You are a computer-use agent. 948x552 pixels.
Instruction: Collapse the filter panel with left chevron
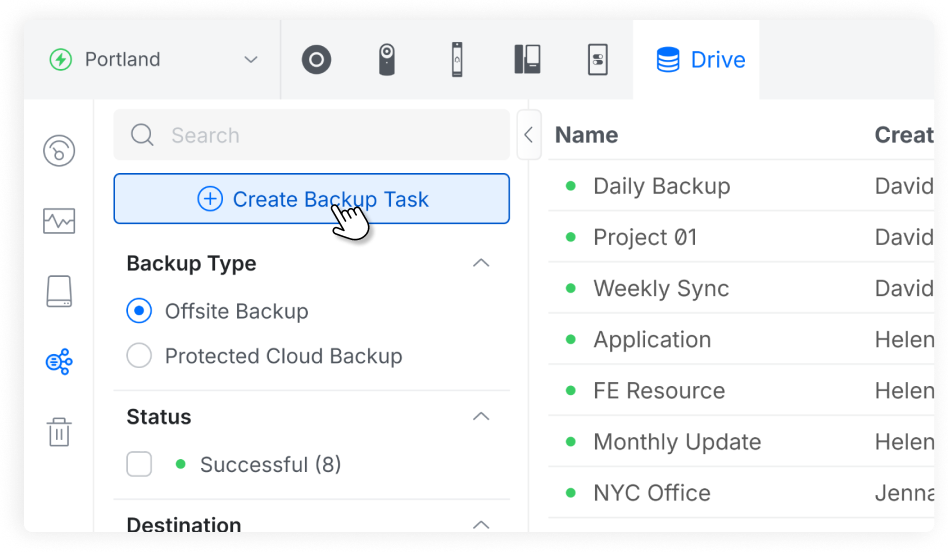coord(528,135)
